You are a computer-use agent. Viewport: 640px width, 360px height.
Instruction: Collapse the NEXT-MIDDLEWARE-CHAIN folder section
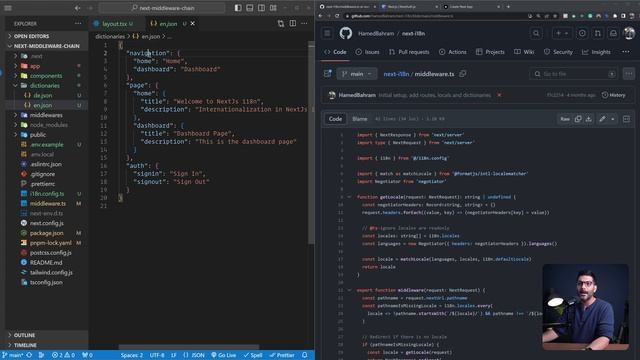(46, 46)
